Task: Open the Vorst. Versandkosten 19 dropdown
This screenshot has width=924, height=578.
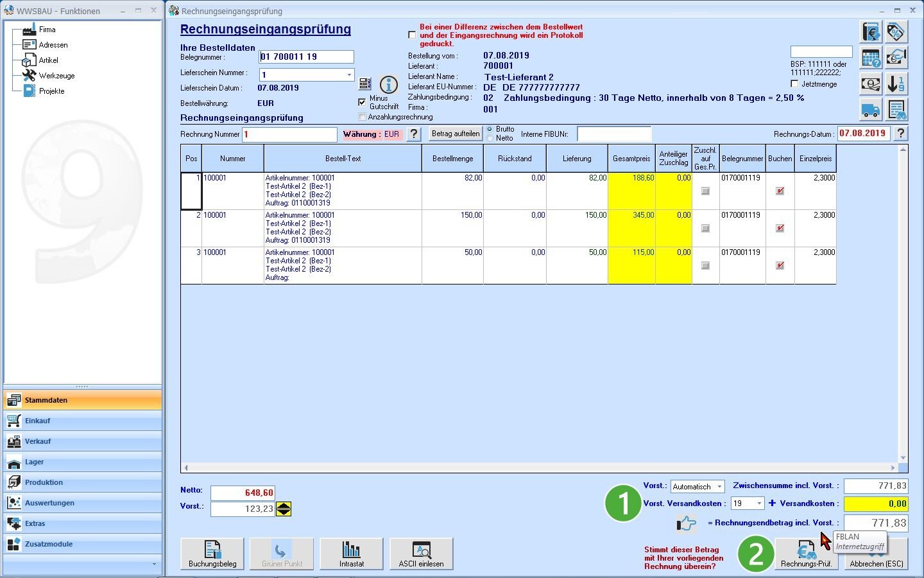Action: coord(759,504)
